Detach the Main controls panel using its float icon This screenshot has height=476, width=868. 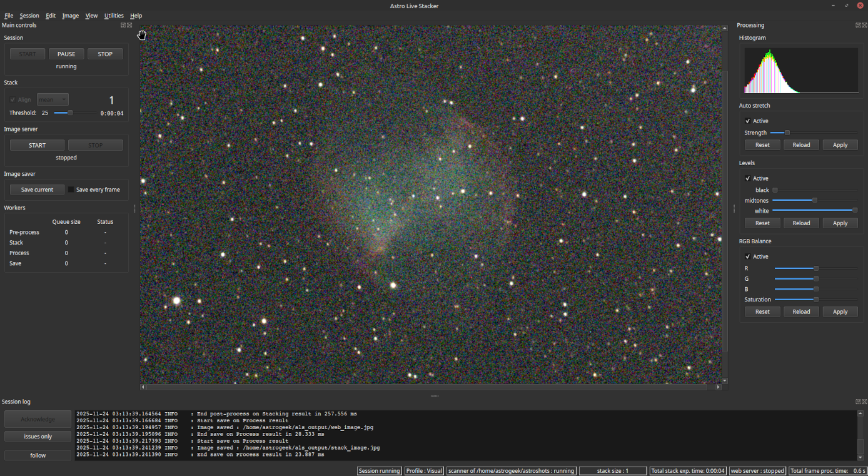pos(123,25)
